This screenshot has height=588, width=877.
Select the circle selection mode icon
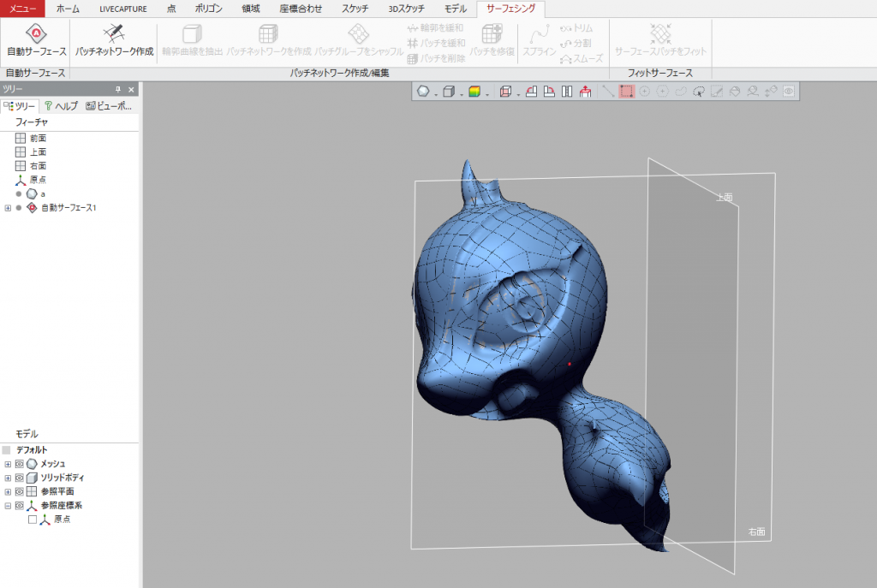(644, 91)
